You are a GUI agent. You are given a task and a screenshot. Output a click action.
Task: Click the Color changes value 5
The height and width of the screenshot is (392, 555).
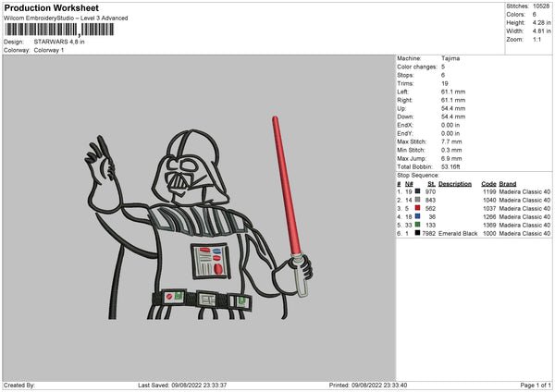pyautogui.click(x=443, y=67)
